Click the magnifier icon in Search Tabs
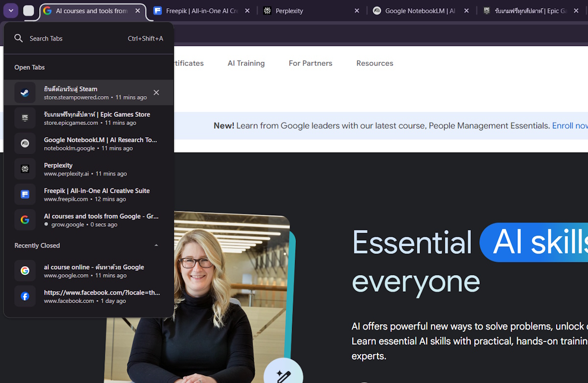The image size is (588, 383). point(19,38)
